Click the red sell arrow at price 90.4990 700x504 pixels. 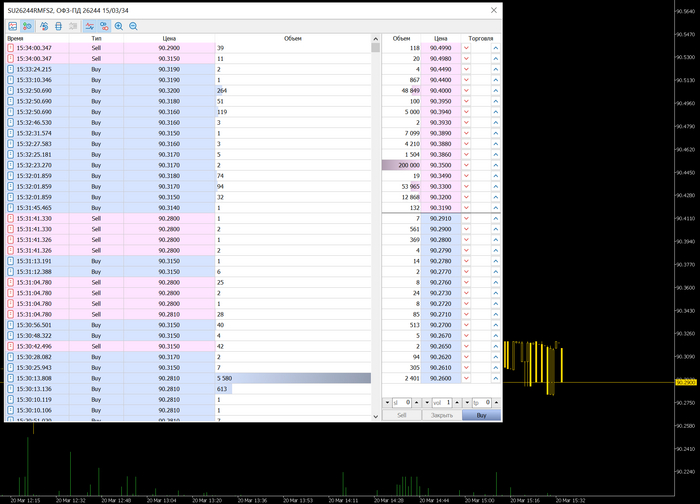point(466,48)
